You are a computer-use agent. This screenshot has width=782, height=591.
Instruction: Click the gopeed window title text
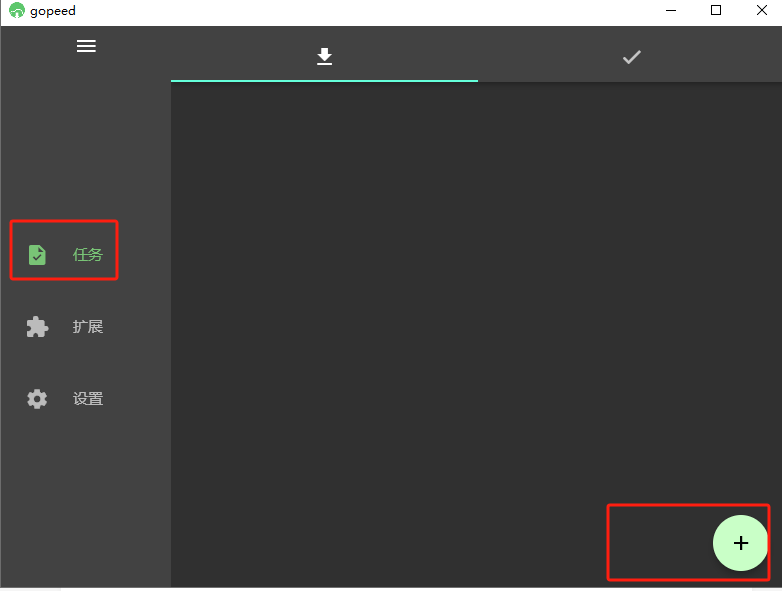coord(53,11)
